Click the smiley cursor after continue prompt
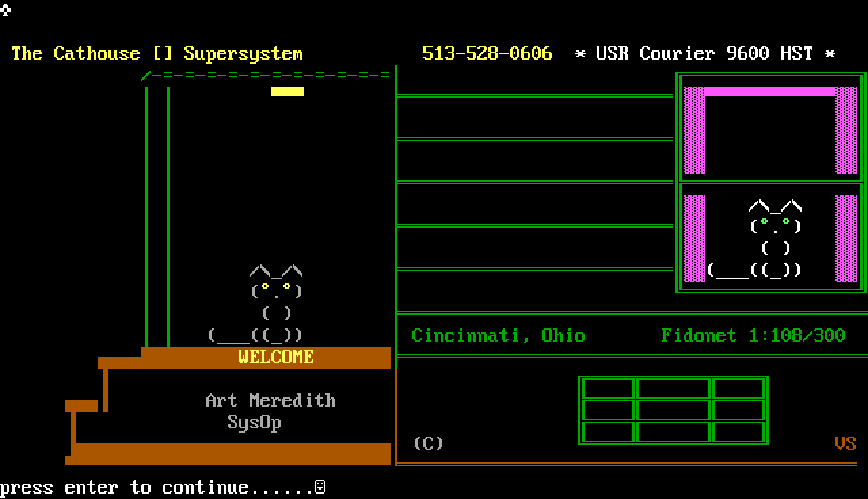 coord(321,487)
